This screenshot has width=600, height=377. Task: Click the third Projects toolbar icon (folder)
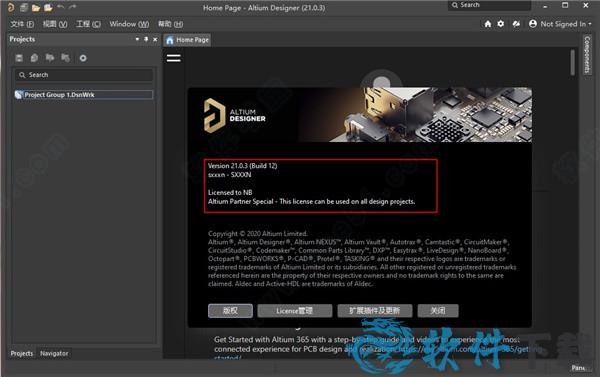(x=50, y=58)
